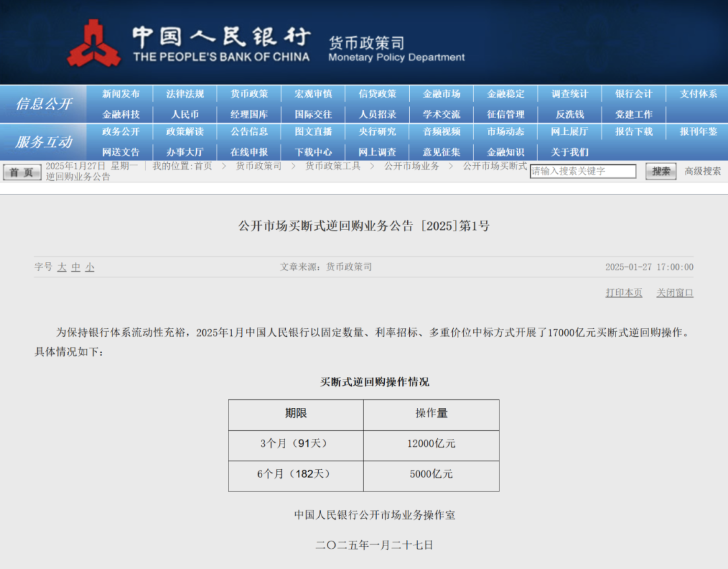Viewport: 728px width, 569px height.
Task: Open 下载中心 download center
Action: click(313, 152)
